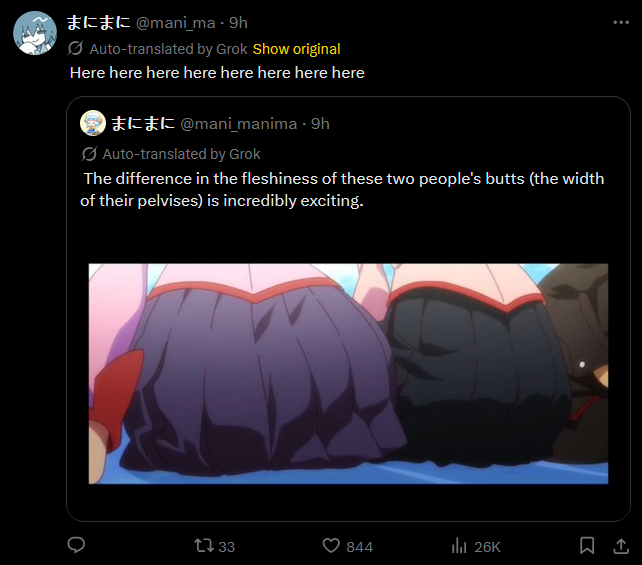Open the quoted post's anime image
This screenshot has width=642, height=565.
[348, 374]
